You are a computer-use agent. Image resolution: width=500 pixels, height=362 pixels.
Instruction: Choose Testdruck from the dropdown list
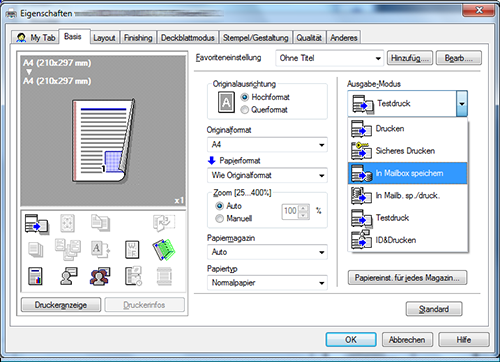pos(408,218)
